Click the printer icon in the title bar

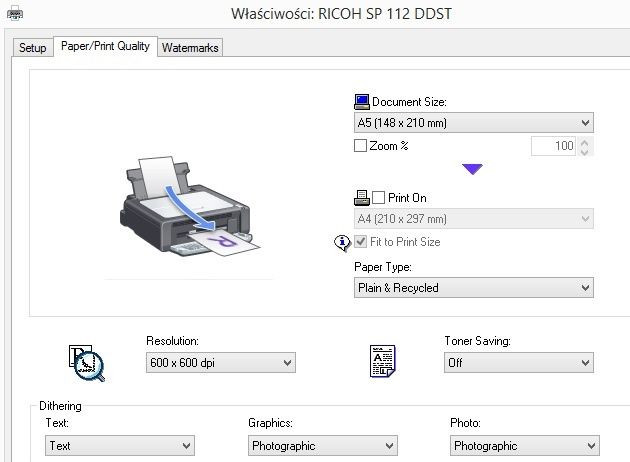click(x=15, y=13)
